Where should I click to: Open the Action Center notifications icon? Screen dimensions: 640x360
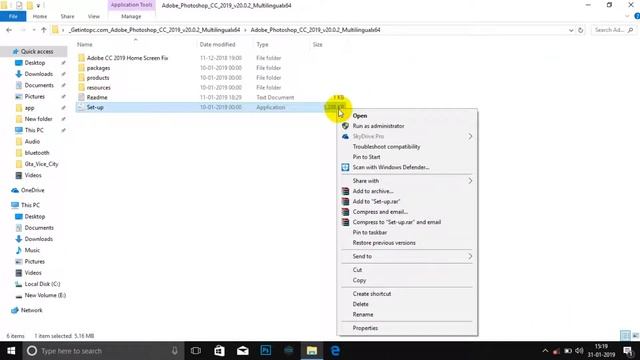click(628, 351)
